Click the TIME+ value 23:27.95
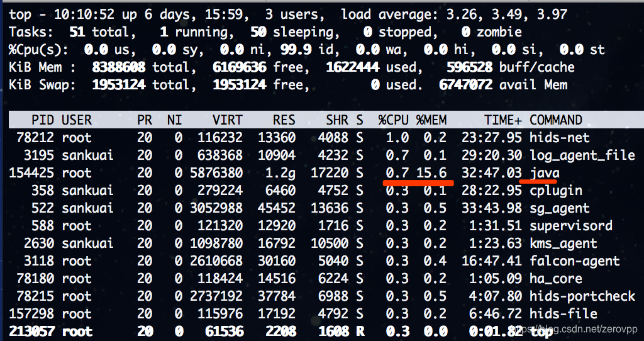Viewport: 644px width, 341px height. coord(492,138)
